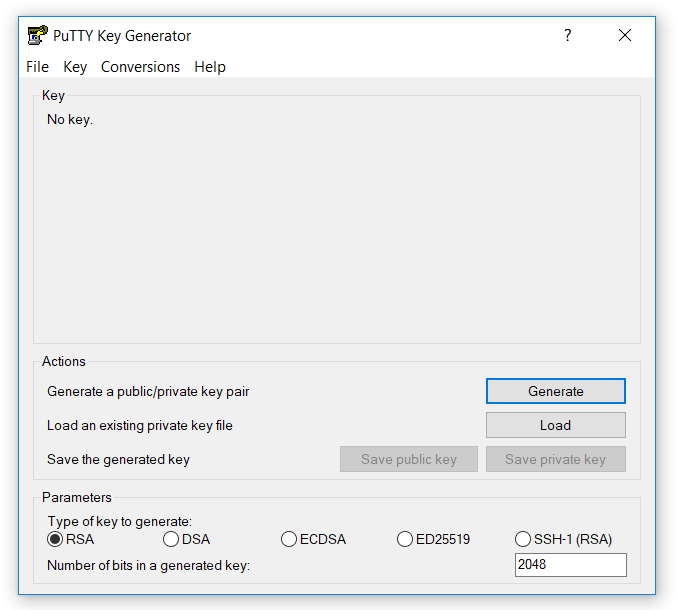This screenshot has width=676, height=610.
Task: Select the ECDSA key type
Action: point(313,539)
